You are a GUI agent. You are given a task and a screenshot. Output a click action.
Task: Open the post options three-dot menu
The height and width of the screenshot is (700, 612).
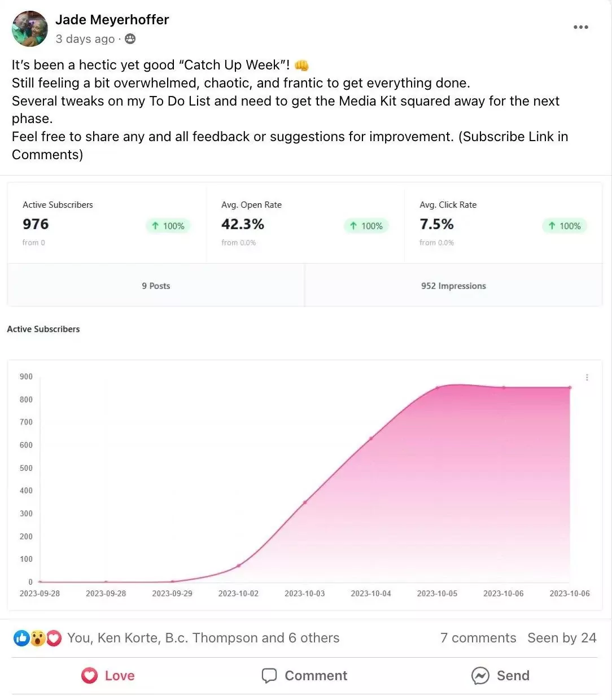pyautogui.click(x=580, y=27)
